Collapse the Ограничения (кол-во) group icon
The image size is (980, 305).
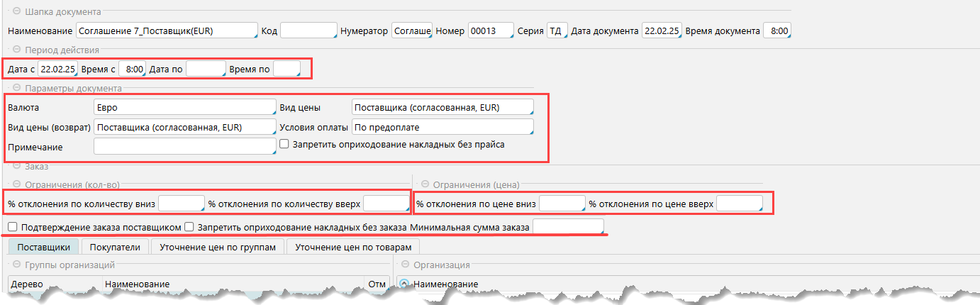16,184
